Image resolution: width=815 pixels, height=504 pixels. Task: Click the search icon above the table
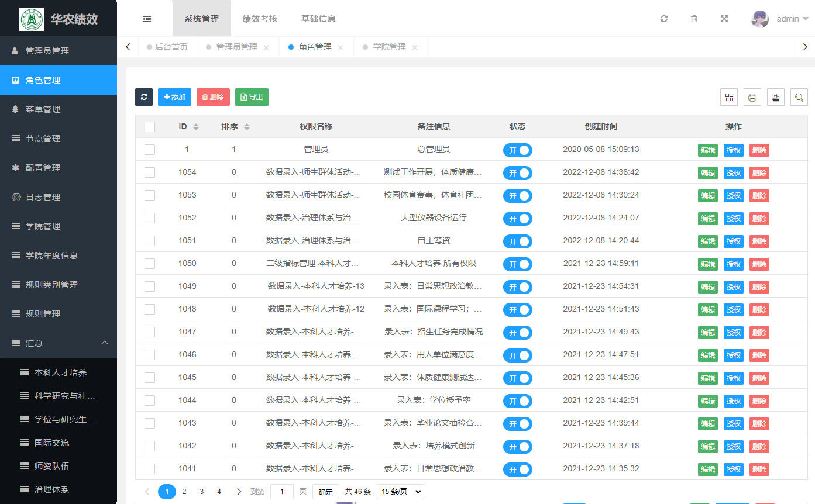tap(799, 98)
